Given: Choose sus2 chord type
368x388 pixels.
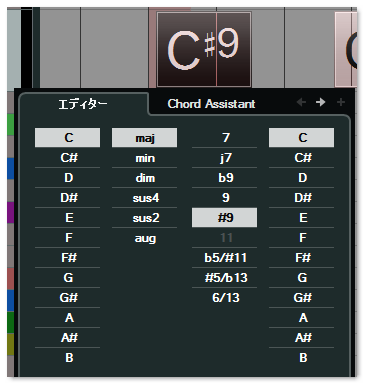Looking at the screenshot, I should [x=144, y=218].
